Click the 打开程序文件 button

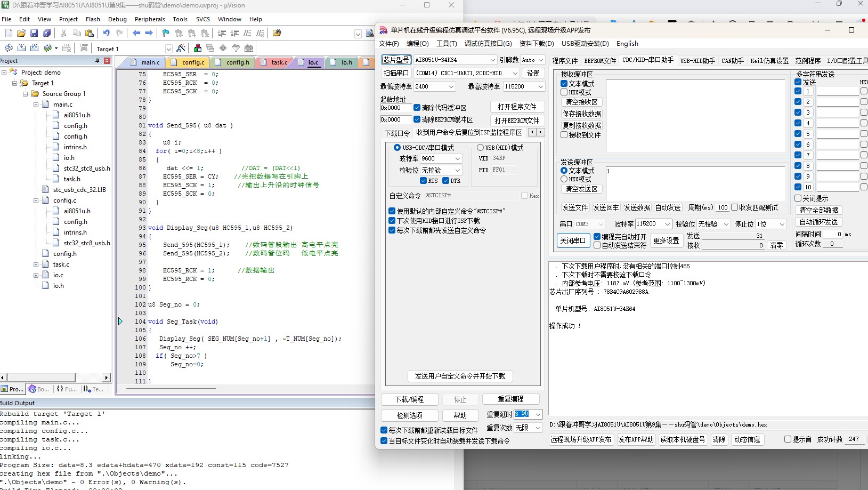(x=517, y=107)
